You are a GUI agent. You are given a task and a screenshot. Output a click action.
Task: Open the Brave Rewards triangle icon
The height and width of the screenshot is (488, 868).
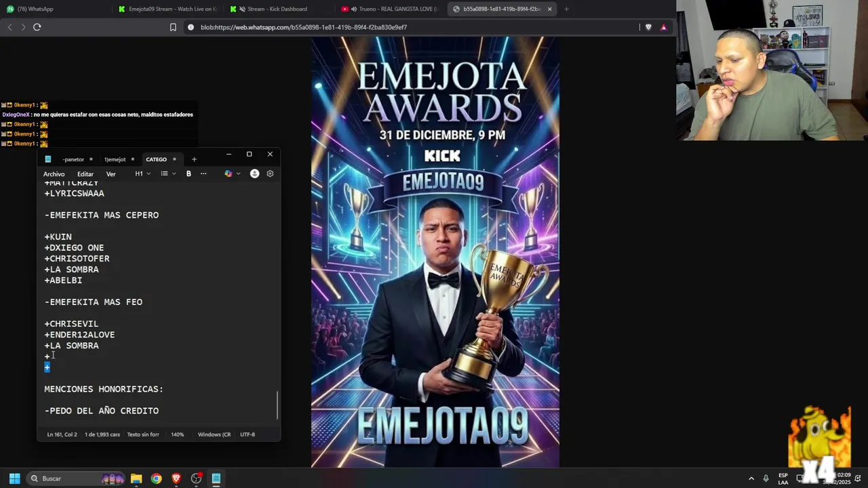tap(663, 27)
